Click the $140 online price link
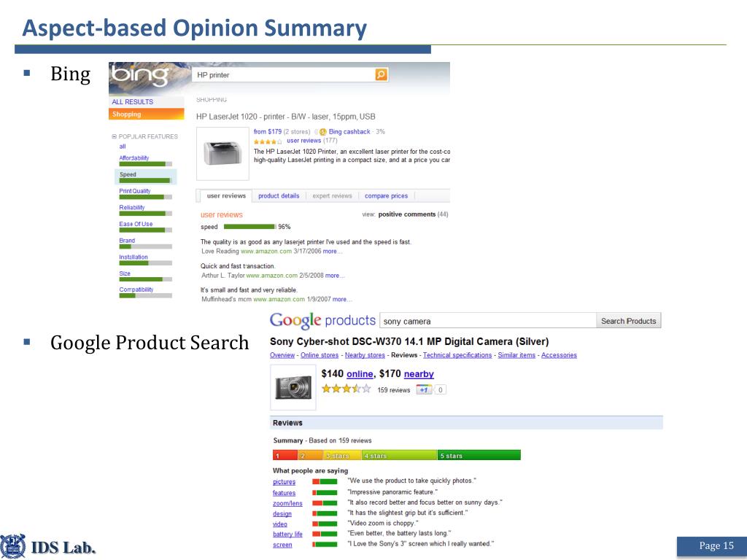747x560 pixels. pyautogui.click(x=360, y=374)
